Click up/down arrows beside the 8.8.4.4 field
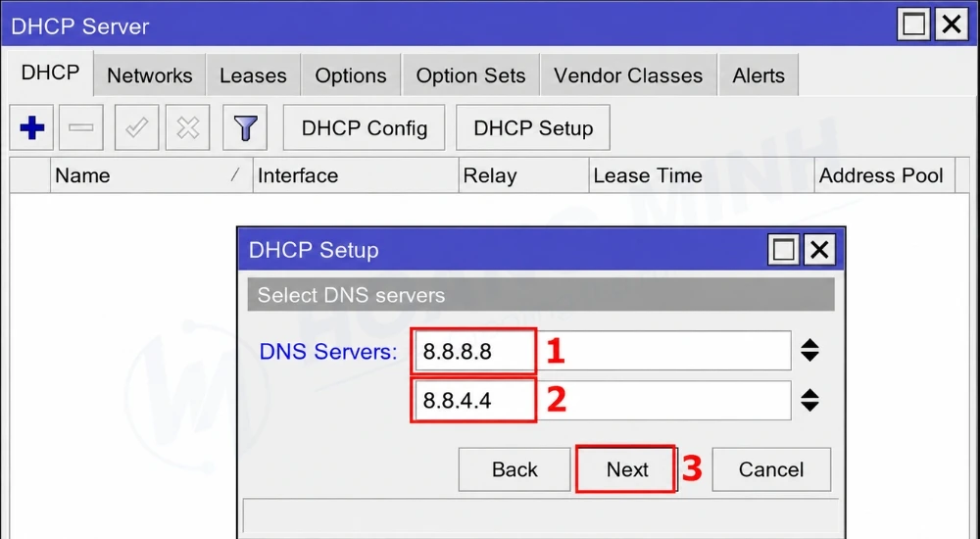The height and width of the screenshot is (539, 980). click(x=809, y=400)
